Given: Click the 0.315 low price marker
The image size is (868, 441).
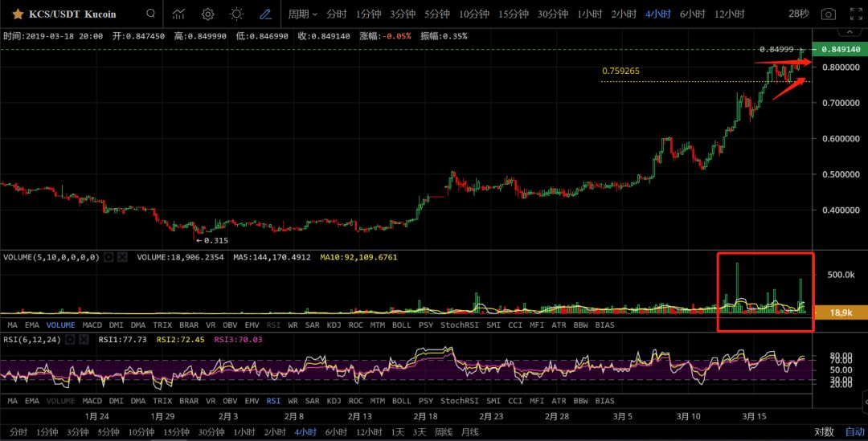Looking at the screenshot, I should pos(212,241).
